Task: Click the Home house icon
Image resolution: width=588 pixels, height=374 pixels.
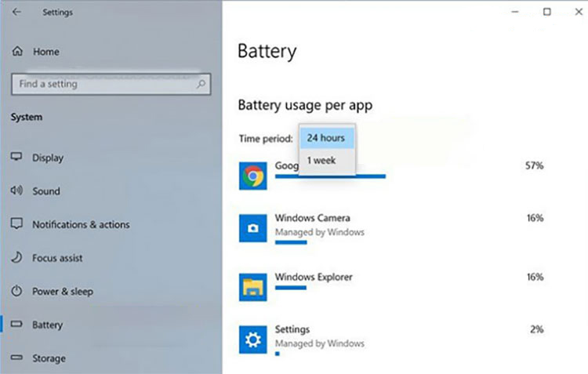Action: pos(17,51)
